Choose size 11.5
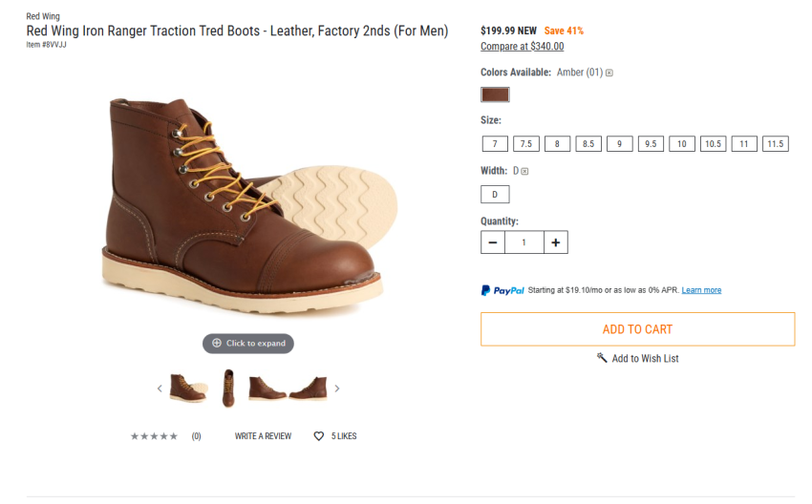The width and height of the screenshot is (812, 504). pos(775,144)
